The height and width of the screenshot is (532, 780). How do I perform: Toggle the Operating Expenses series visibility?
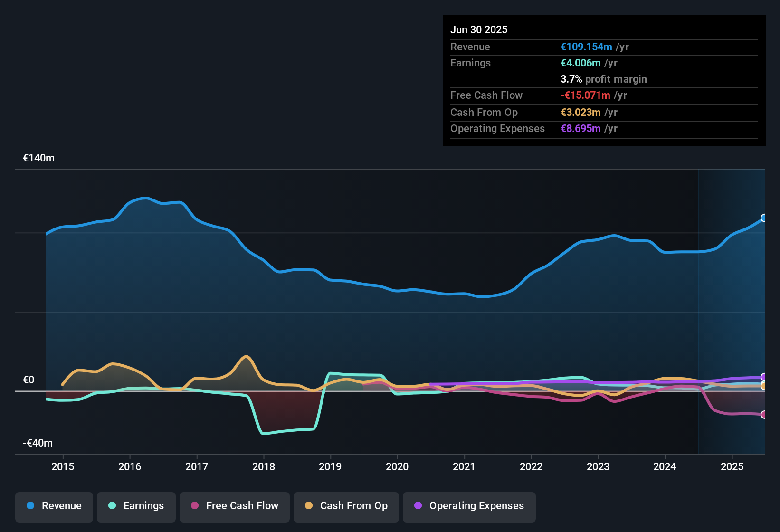tap(469, 507)
